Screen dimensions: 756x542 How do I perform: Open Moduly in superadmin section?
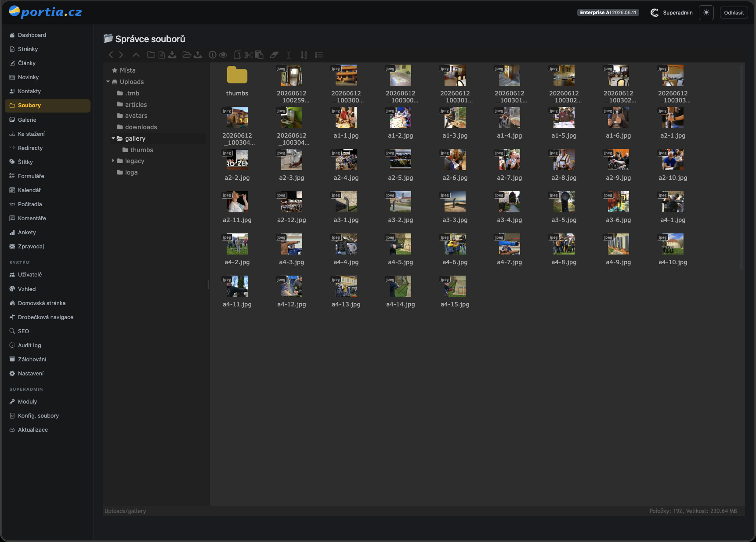pos(47,402)
